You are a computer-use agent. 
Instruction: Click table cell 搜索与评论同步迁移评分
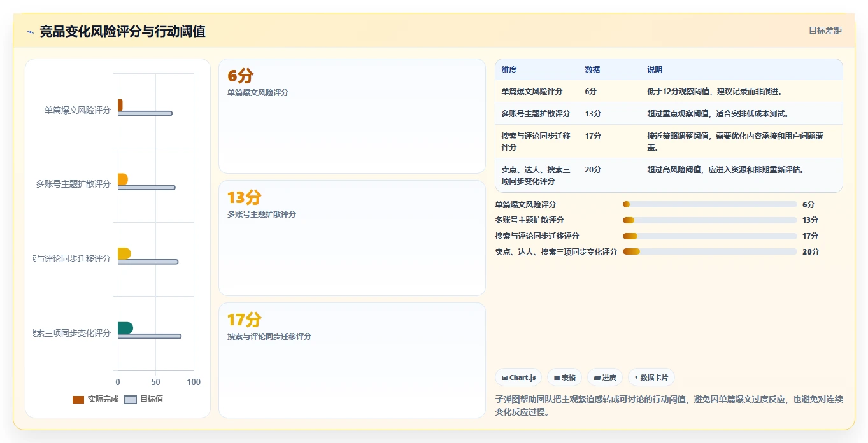click(x=537, y=141)
